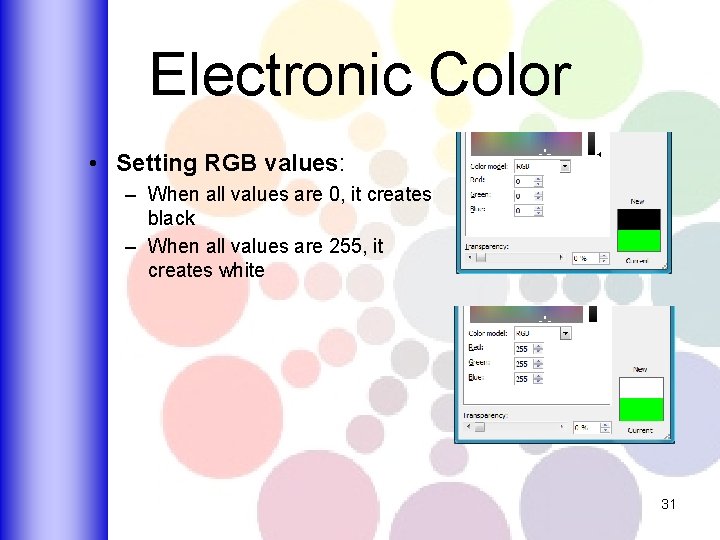This screenshot has height=540, width=720.
Task: Click the right arrow of the Transparency slider in the white-color dialog
Action: pos(562,427)
